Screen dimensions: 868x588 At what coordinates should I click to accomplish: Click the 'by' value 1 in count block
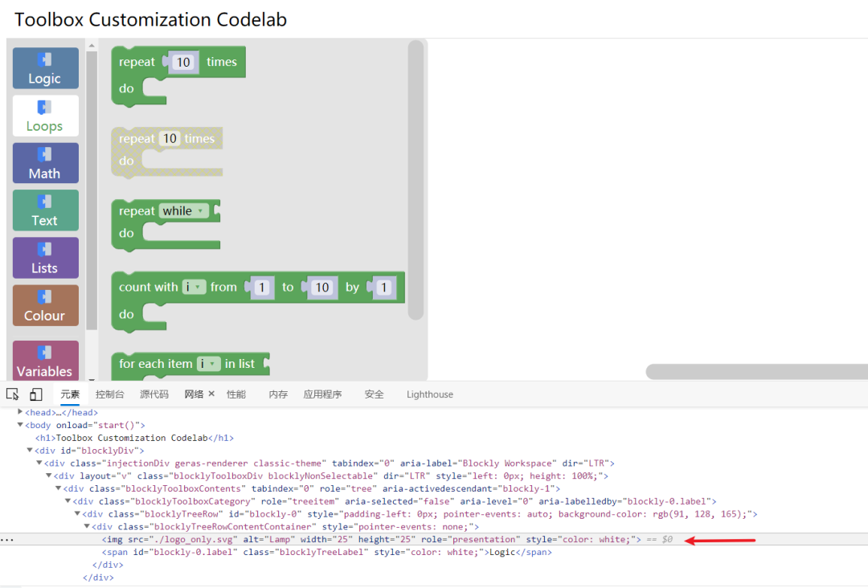click(383, 287)
